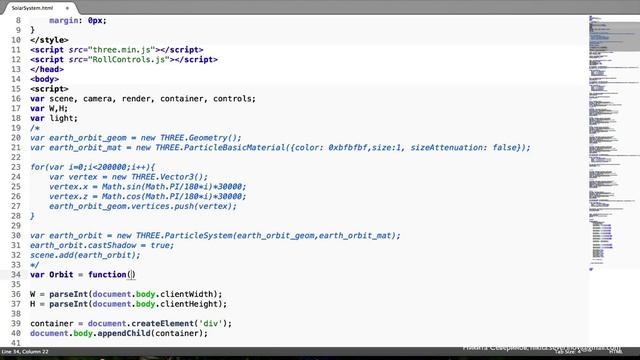Click the 'vertex.x = Math.sin' line
This screenshot has width=640, height=360.
pos(148,187)
